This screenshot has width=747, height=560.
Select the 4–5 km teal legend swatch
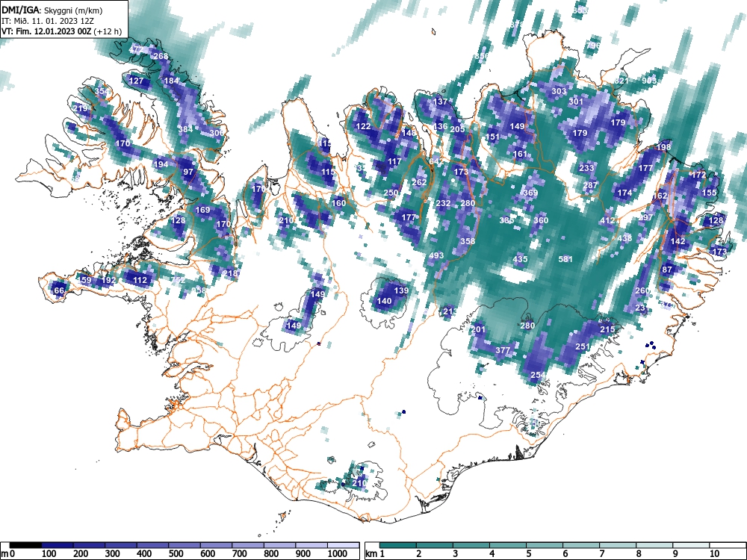tap(508, 545)
